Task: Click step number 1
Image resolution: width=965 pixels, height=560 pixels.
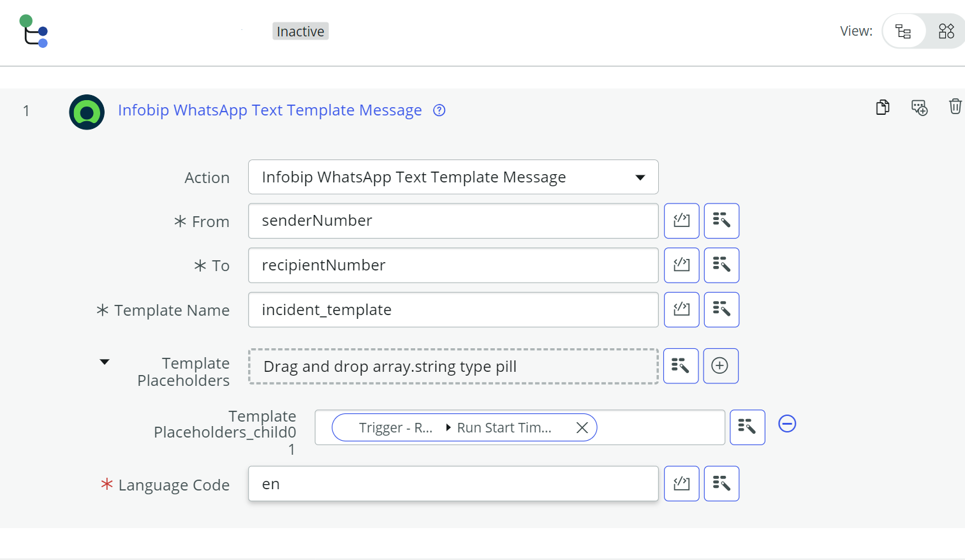Action: click(26, 111)
